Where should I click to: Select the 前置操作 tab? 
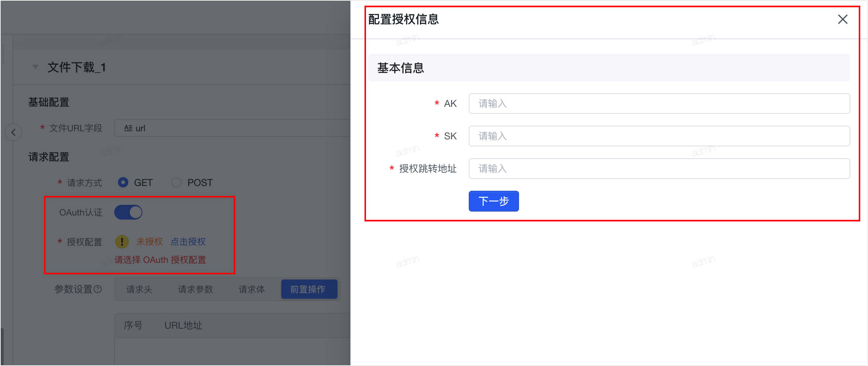pyautogui.click(x=309, y=289)
